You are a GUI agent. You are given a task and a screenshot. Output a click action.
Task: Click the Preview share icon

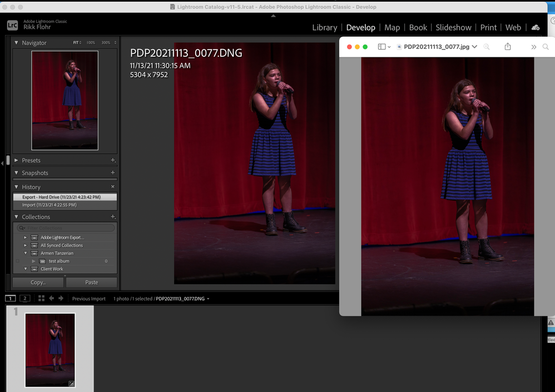507,47
